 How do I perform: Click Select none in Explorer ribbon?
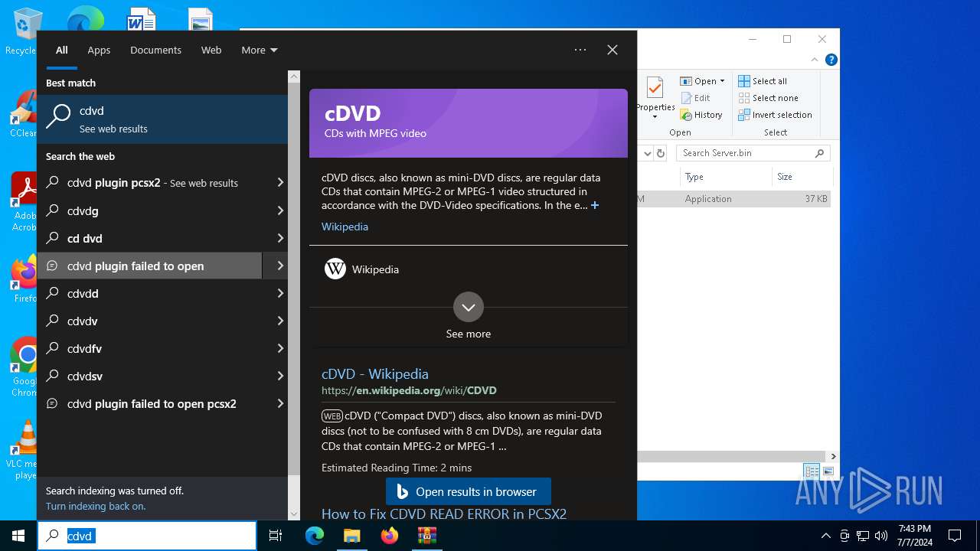coord(768,98)
